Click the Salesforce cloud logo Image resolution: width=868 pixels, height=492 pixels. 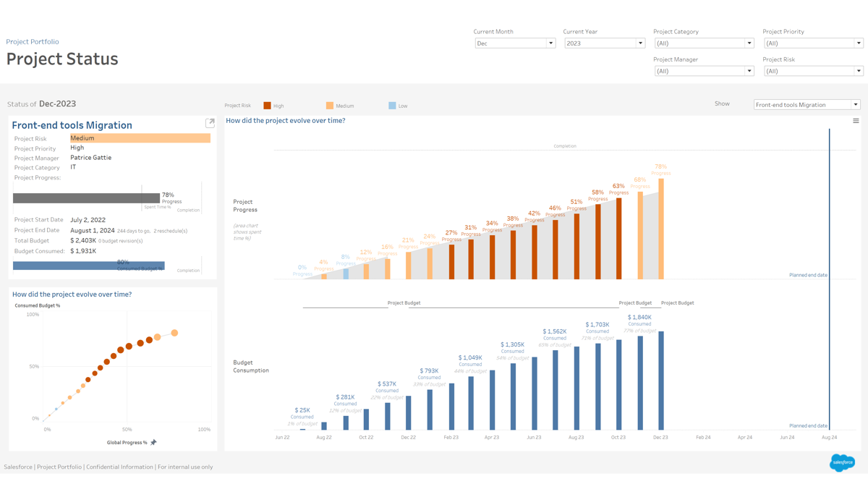tap(842, 462)
